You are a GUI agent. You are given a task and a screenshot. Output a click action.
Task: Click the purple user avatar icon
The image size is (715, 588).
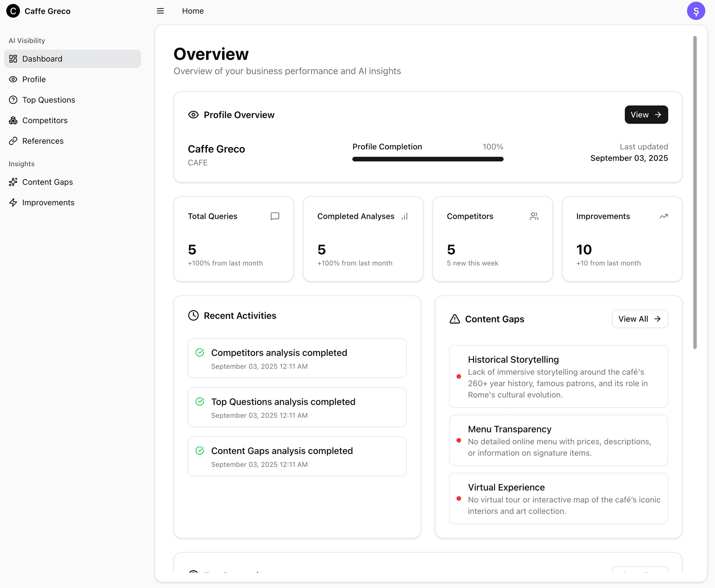tap(696, 11)
